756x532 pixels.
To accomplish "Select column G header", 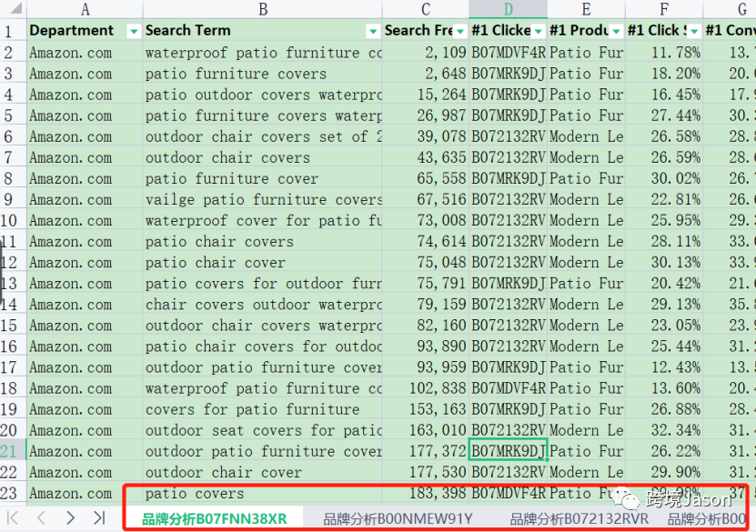I will click(x=730, y=9).
